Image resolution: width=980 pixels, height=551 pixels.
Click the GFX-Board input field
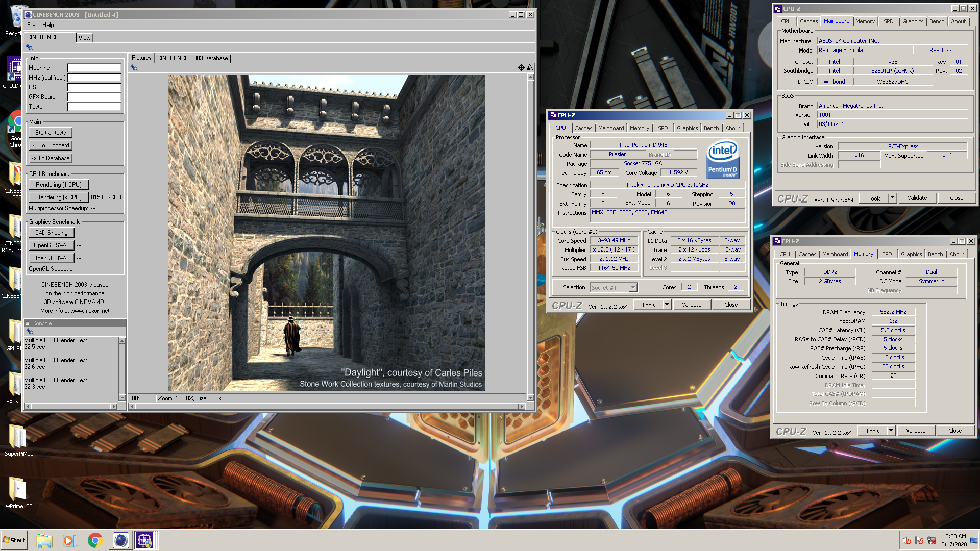94,97
